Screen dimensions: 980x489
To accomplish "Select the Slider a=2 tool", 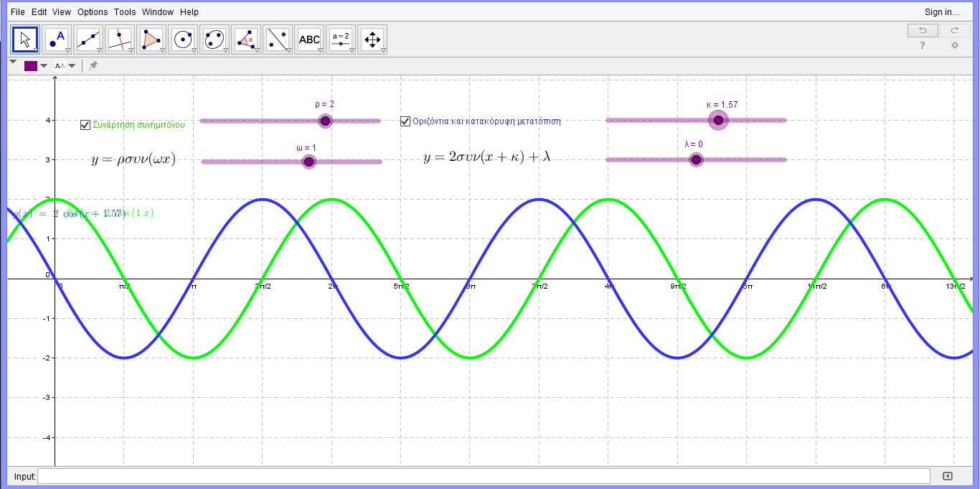I will pyautogui.click(x=341, y=39).
